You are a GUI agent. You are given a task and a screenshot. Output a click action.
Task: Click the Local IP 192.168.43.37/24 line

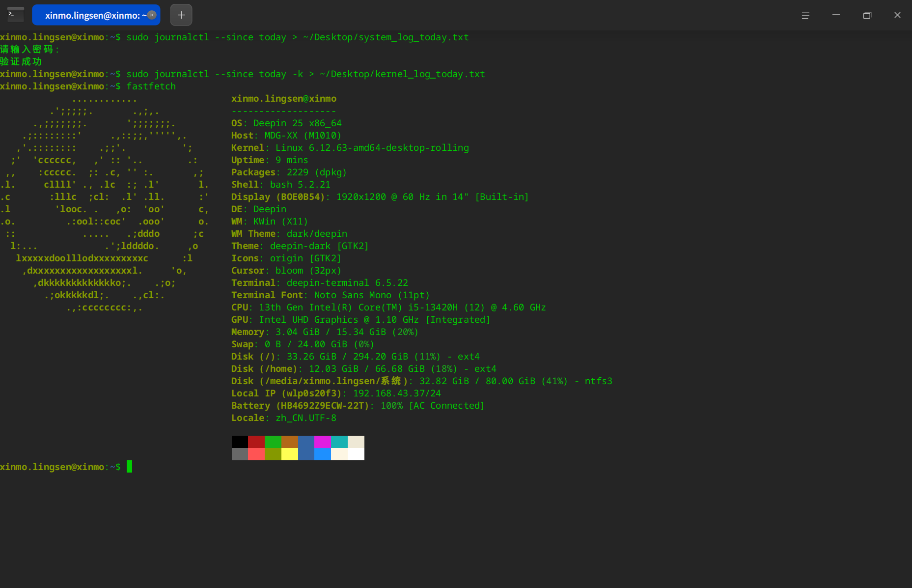point(336,393)
